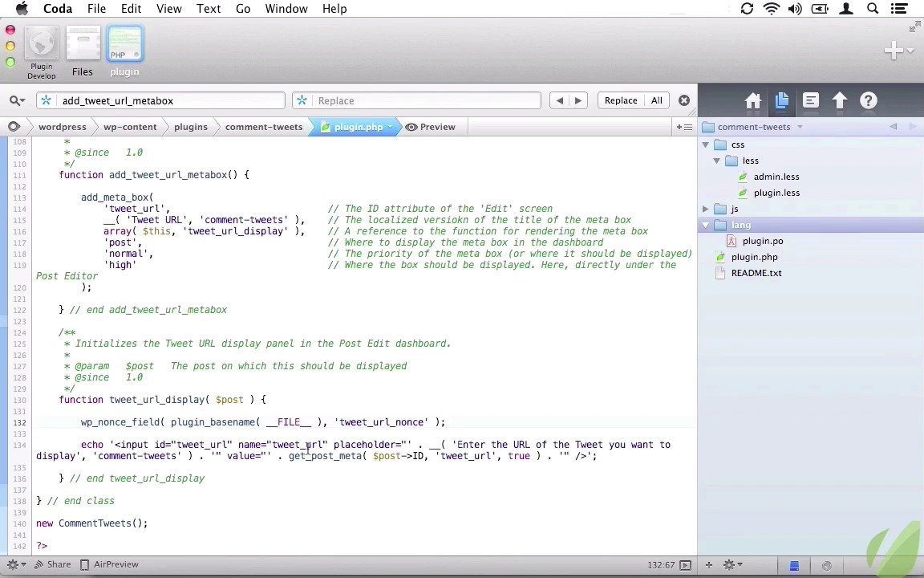Select plugins in the path bar
The image size is (924, 578).
(x=190, y=127)
